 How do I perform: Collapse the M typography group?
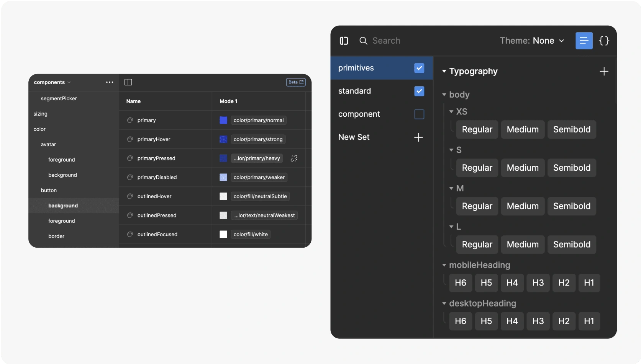click(451, 188)
